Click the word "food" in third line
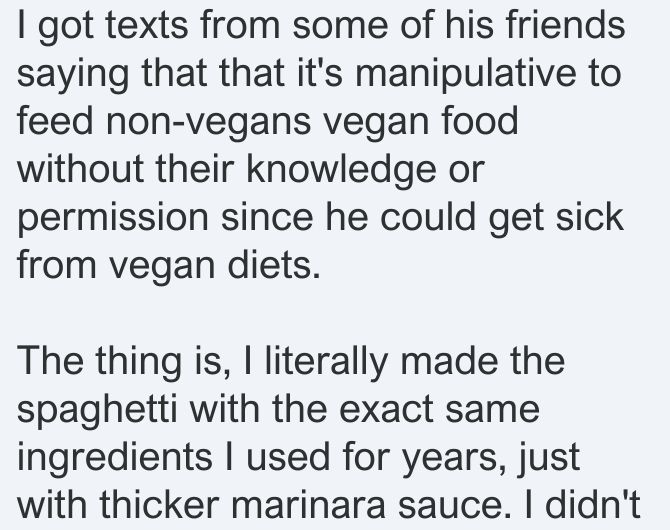670x530 pixels. pyautogui.click(x=479, y=121)
